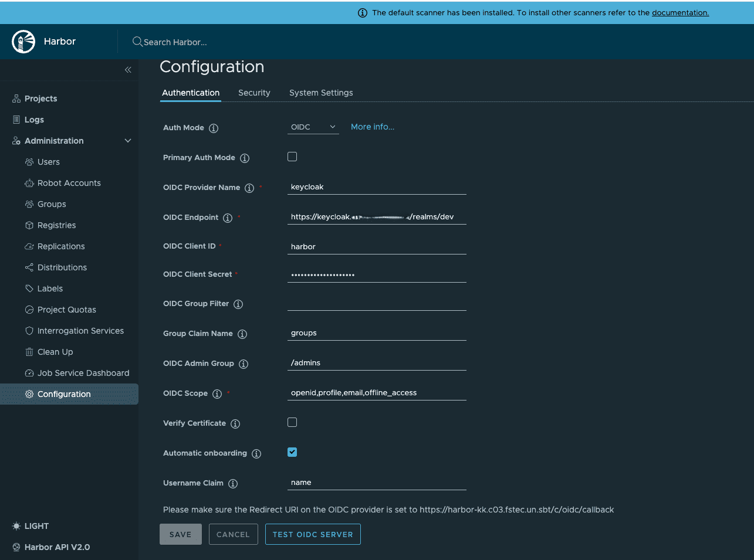The height and width of the screenshot is (560, 754).
Task: Click TEST OIDC SERVER button
Action: pyautogui.click(x=313, y=534)
